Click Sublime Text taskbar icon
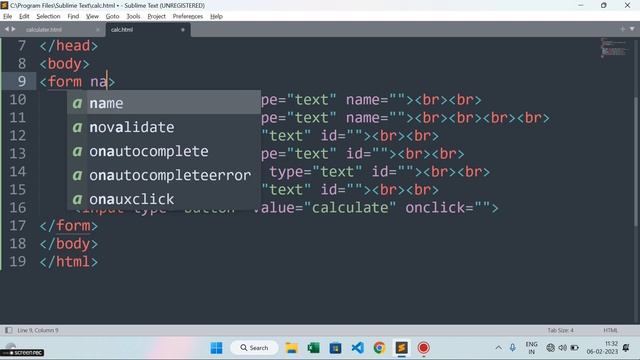640x360 pixels. point(402,348)
